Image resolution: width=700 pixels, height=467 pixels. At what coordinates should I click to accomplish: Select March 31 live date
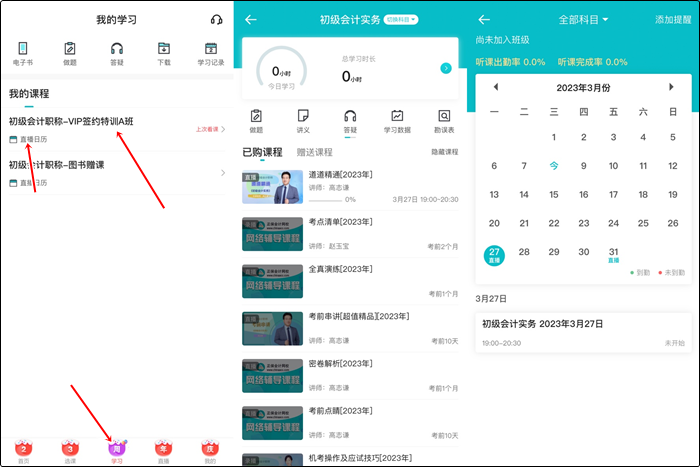click(613, 254)
